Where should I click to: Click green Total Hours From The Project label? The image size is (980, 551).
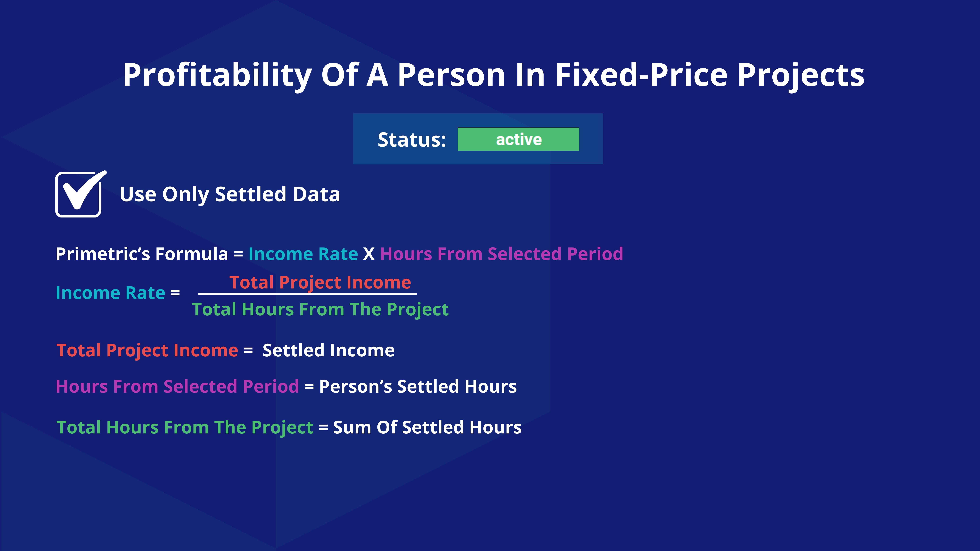coord(185,428)
